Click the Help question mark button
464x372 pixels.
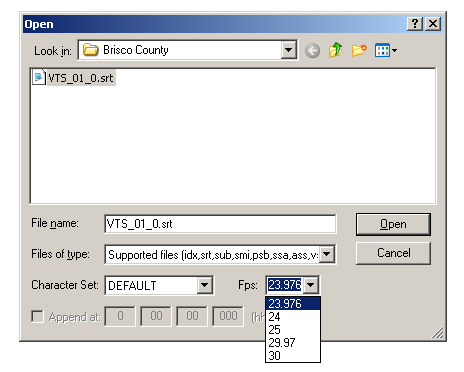tap(415, 24)
